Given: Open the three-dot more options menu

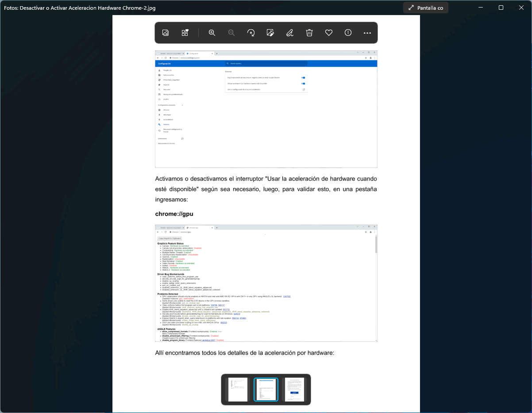Looking at the screenshot, I should coord(367,33).
